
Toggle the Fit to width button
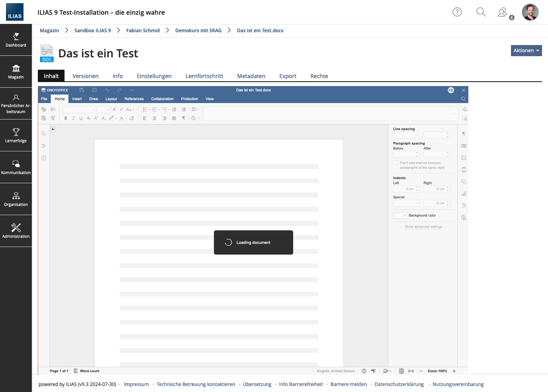(411, 371)
